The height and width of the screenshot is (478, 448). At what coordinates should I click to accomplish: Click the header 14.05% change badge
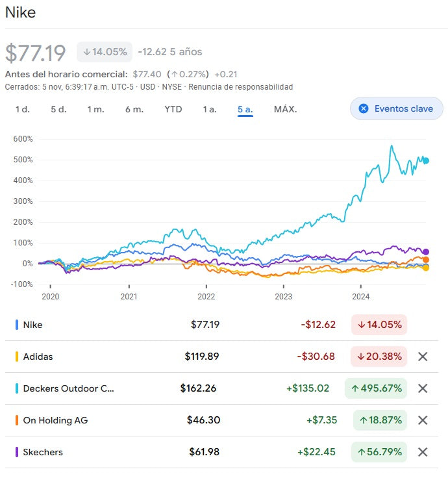[105, 52]
